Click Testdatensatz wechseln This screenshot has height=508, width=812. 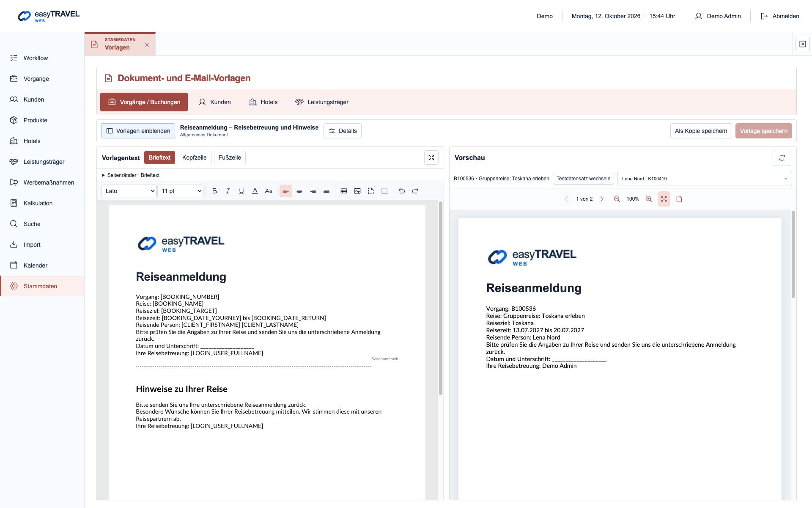coord(583,179)
